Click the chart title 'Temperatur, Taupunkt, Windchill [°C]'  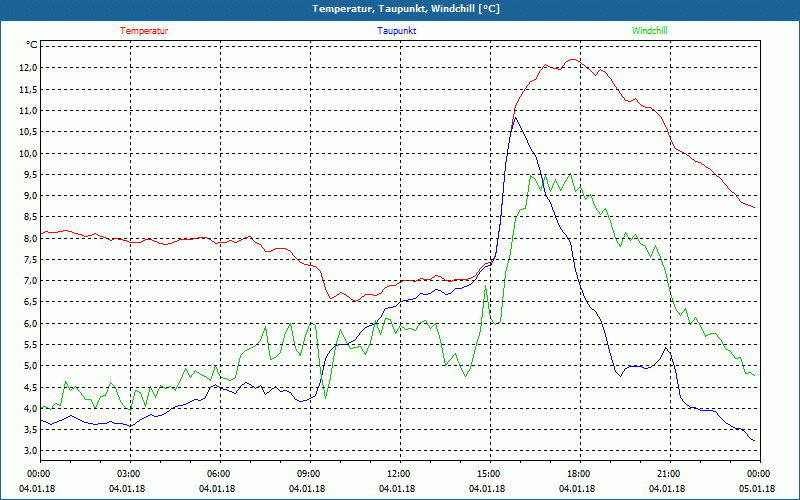point(406,9)
